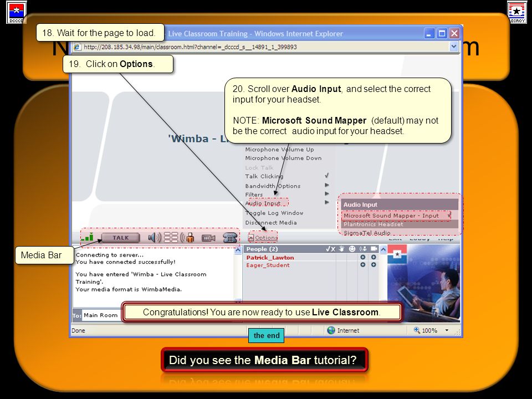Click the small icon beside Options

pos(251,238)
